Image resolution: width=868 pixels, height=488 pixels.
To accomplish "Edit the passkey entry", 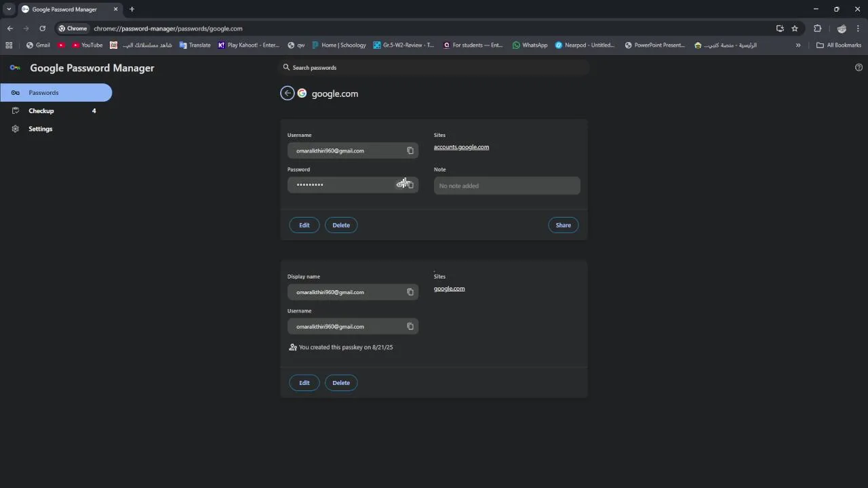I will tap(304, 383).
